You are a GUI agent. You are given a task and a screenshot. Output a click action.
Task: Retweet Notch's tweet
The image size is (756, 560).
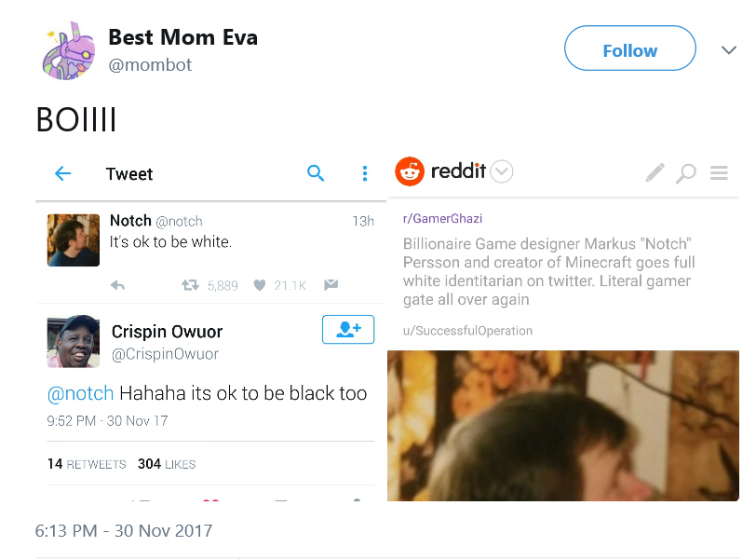point(190,285)
